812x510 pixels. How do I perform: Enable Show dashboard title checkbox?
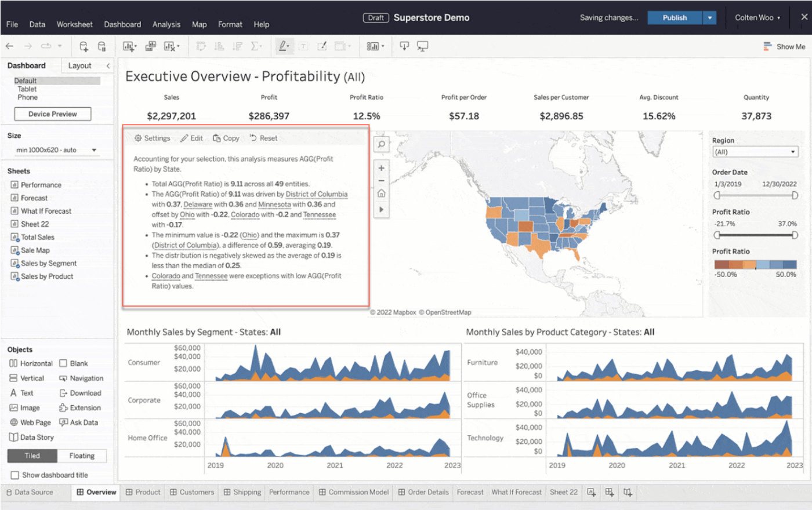(x=15, y=475)
